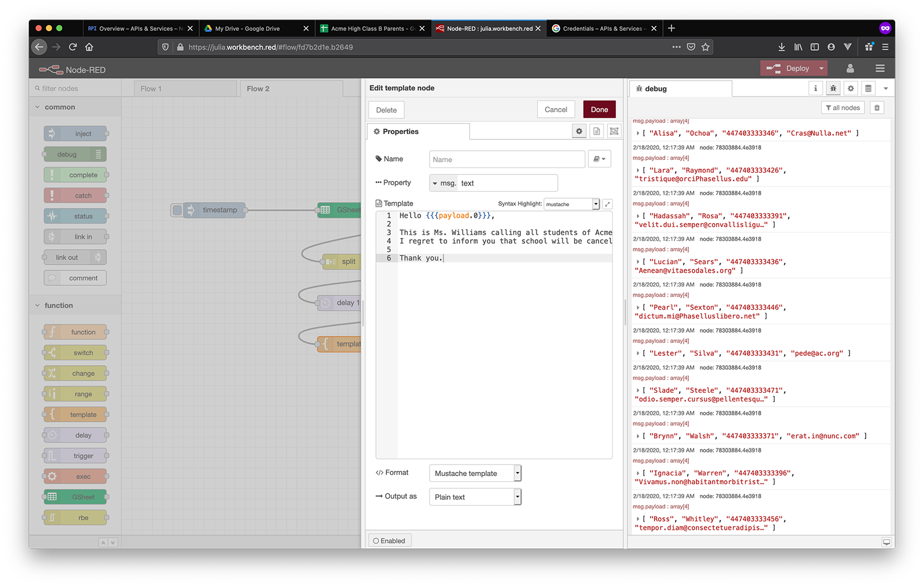
Task: Open the Deploy options dropdown arrow
Action: click(821, 68)
